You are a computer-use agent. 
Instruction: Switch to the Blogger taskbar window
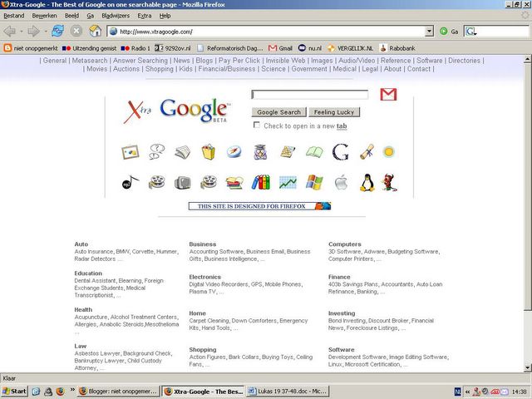[x=118, y=392]
